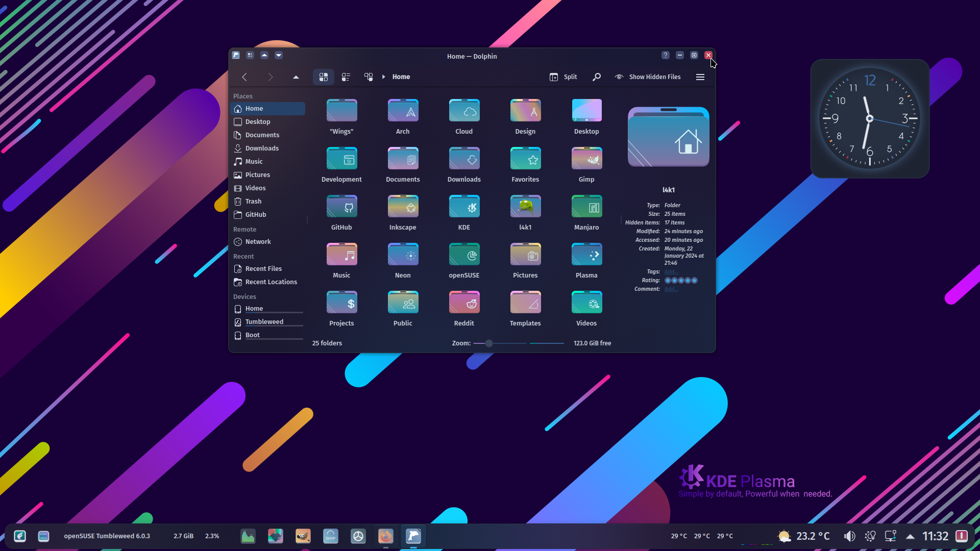
Task: Switch to Compact view mode
Action: (x=346, y=77)
